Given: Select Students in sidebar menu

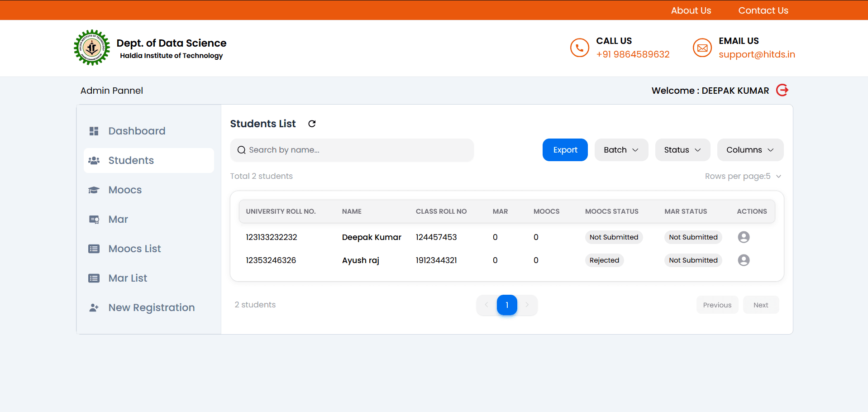Looking at the screenshot, I should click(x=149, y=160).
